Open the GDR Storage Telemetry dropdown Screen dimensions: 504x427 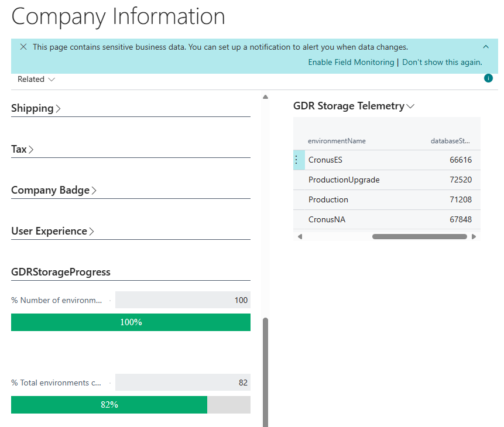pos(354,106)
